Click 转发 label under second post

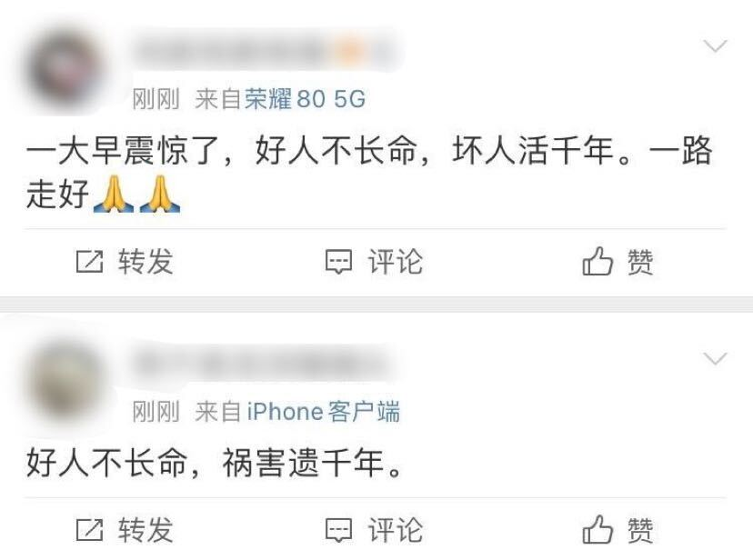pyautogui.click(x=146, y=530)
